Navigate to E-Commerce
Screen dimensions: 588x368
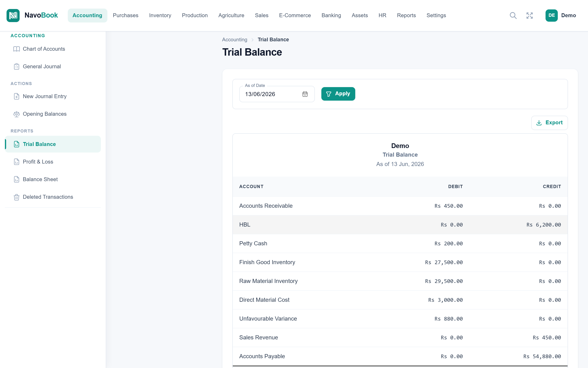[x=295, y=15]
